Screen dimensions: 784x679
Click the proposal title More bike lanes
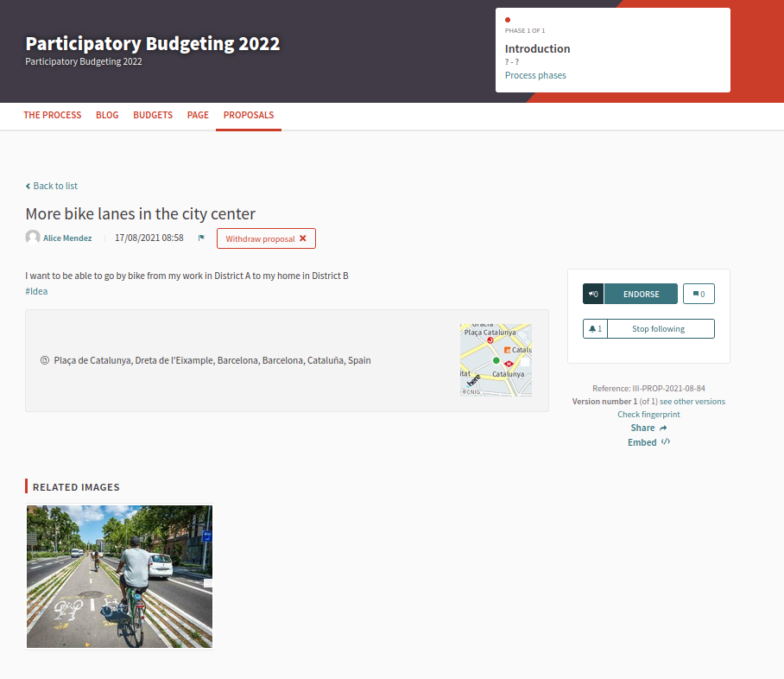point(141,213)
